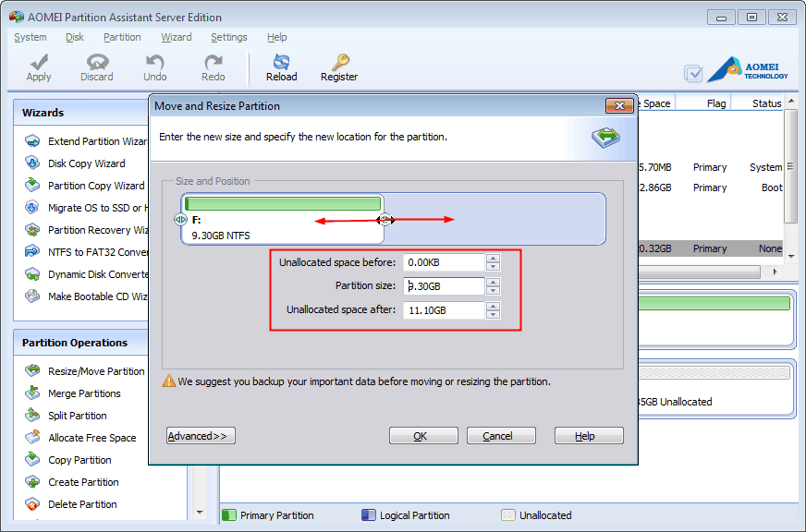
Task: Click the move-resize icon in dialog header
Action: [x=606, y=137]
